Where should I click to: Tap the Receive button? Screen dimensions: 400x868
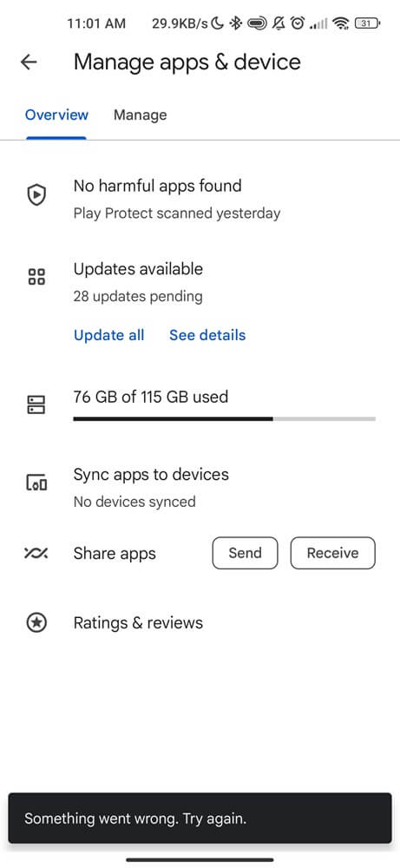[x=333, y=553]
